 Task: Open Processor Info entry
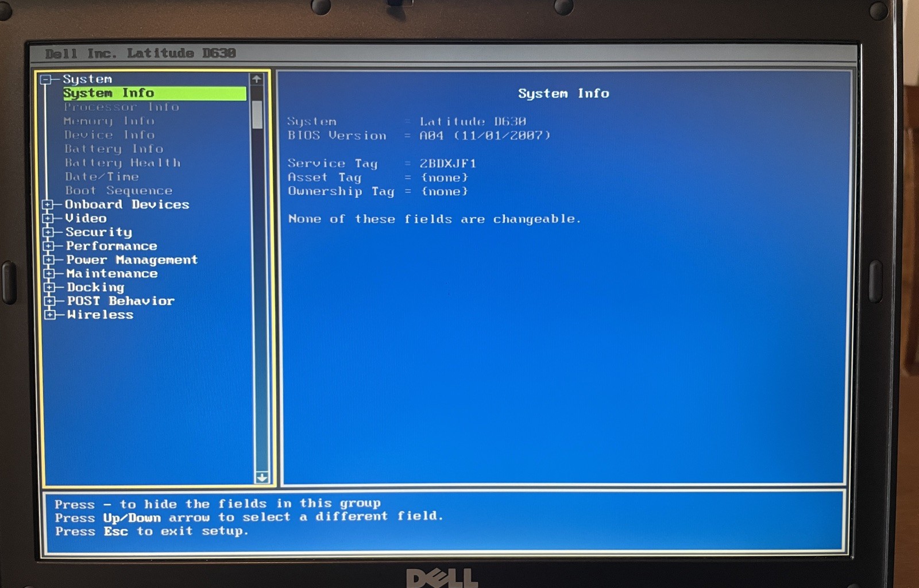[122, 107]
